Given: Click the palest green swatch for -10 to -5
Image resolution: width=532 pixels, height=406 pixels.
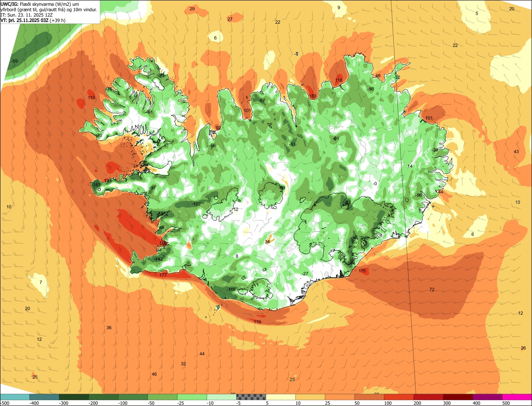Looking at the screenshot, I should coord(222,397).
